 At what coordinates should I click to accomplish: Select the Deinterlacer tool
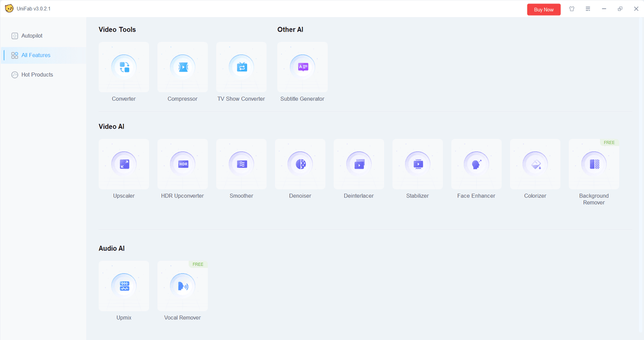click(x=359, y=164)
